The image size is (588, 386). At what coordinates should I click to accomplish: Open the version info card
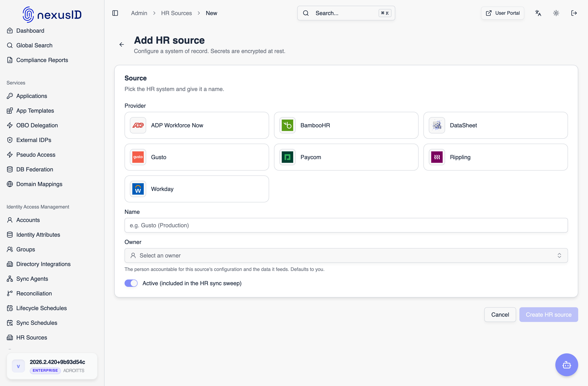point(52,366)
